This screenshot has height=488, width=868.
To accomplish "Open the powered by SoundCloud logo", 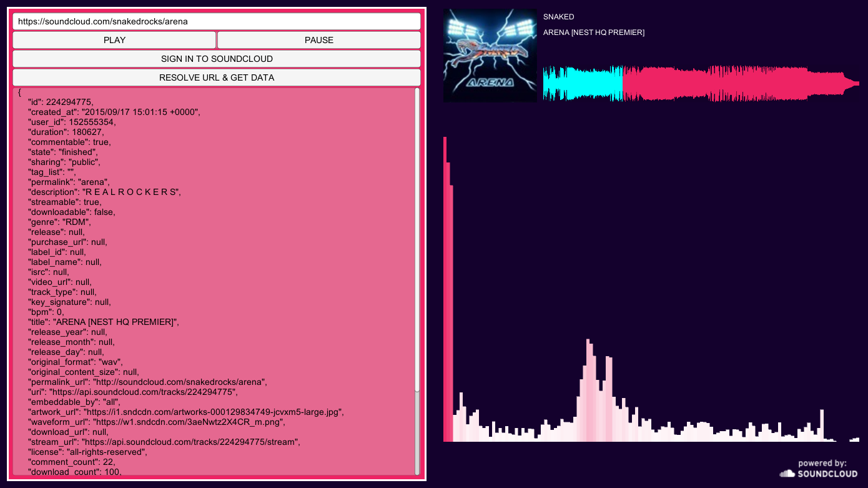I will [x=819, y=469].
